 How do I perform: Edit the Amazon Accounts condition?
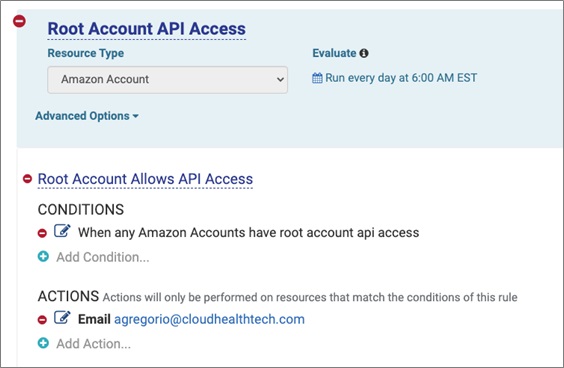click(62, 231)
